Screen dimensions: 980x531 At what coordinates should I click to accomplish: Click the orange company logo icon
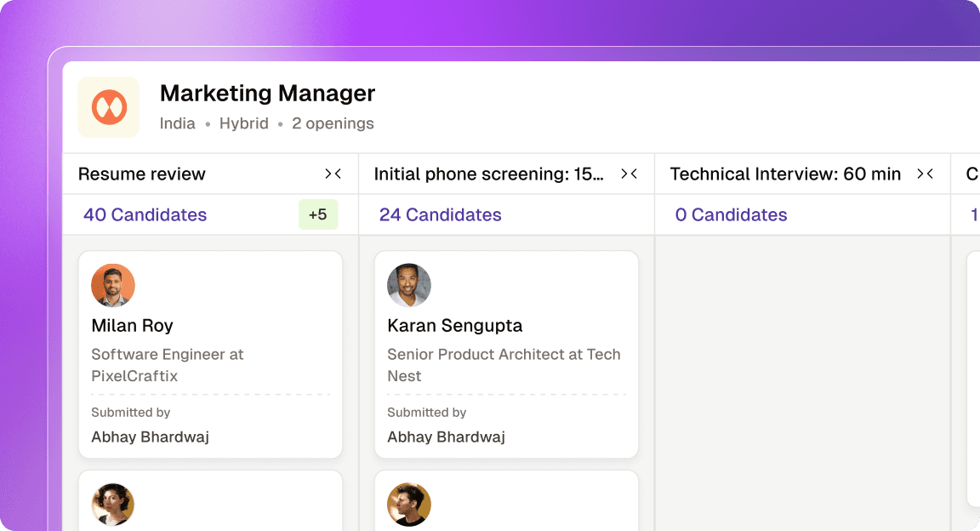point(109,107)
